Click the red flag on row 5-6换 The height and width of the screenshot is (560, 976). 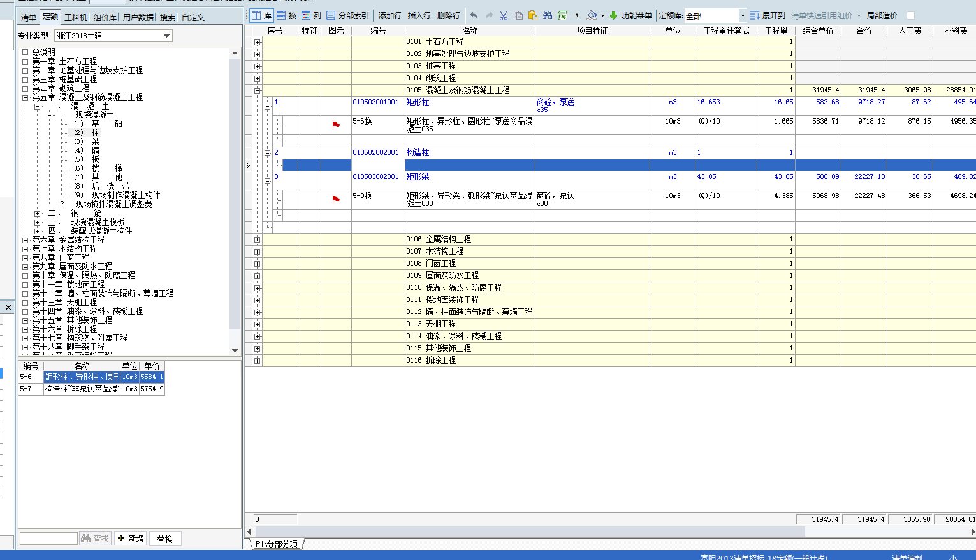(x=336, y=125)
